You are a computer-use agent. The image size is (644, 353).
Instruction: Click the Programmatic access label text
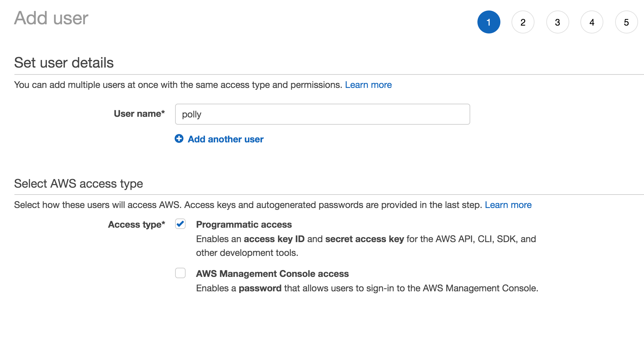click(x=244, y=224)
